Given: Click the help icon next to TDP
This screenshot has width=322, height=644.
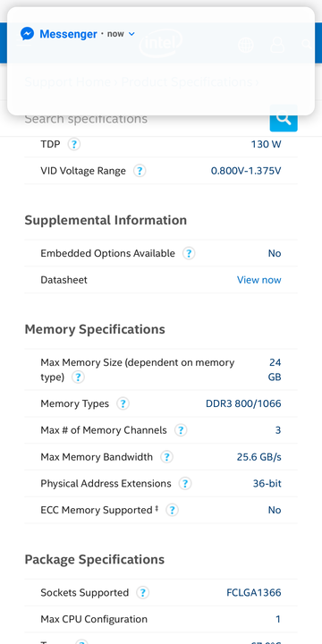Looking at the screenshot, I should pyautogui.click(x=74, y=144).
